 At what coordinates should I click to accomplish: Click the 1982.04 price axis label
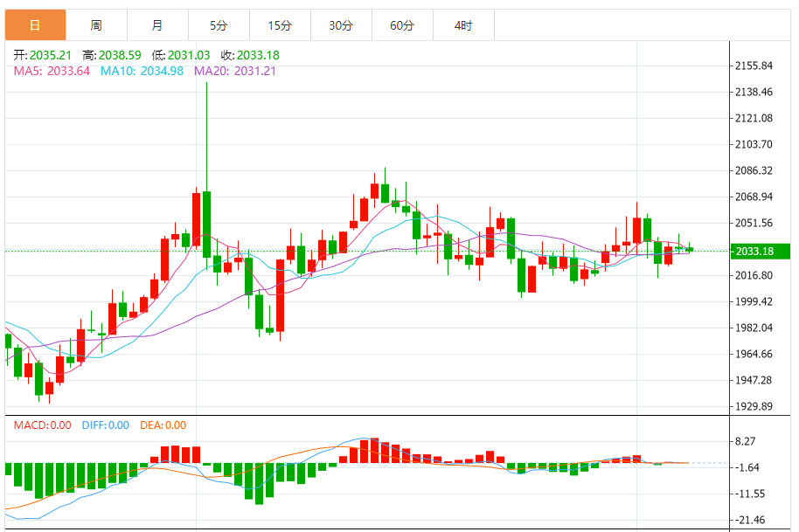click(754, 328)
